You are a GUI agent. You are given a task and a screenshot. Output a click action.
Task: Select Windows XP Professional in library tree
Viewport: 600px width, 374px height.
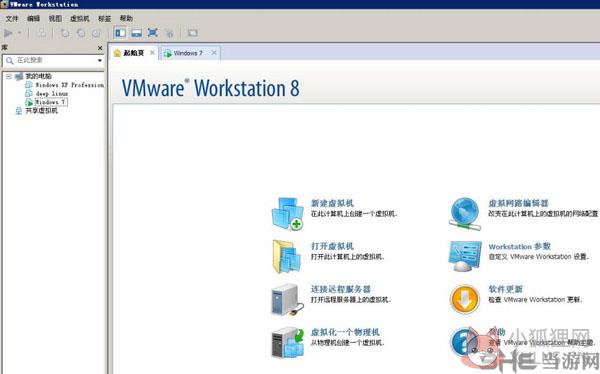(x=70, y=85)
